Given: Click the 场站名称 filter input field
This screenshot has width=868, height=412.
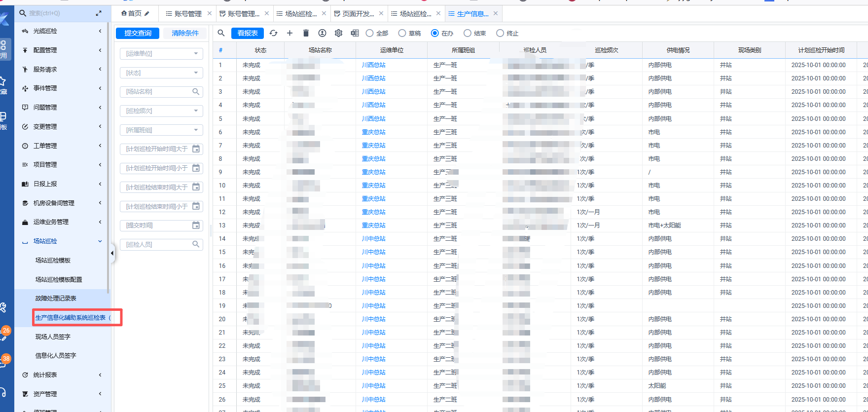Looking at the screenshot, I should click(156, 92).
